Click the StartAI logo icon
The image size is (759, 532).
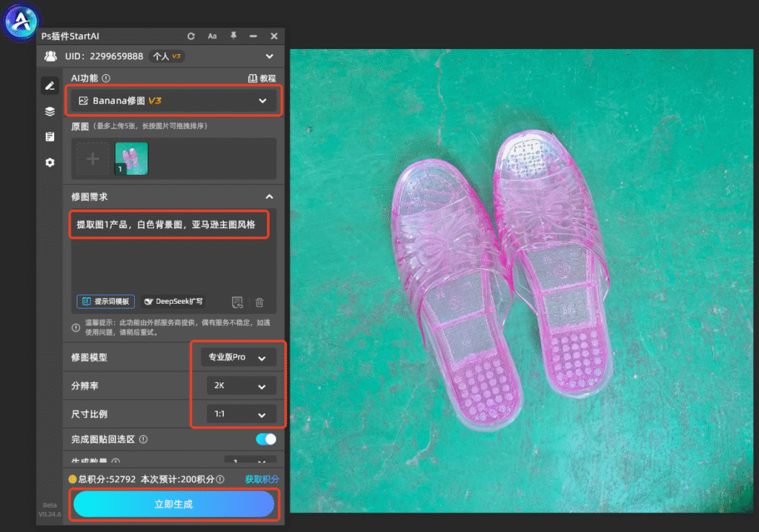tap(21, 21)
